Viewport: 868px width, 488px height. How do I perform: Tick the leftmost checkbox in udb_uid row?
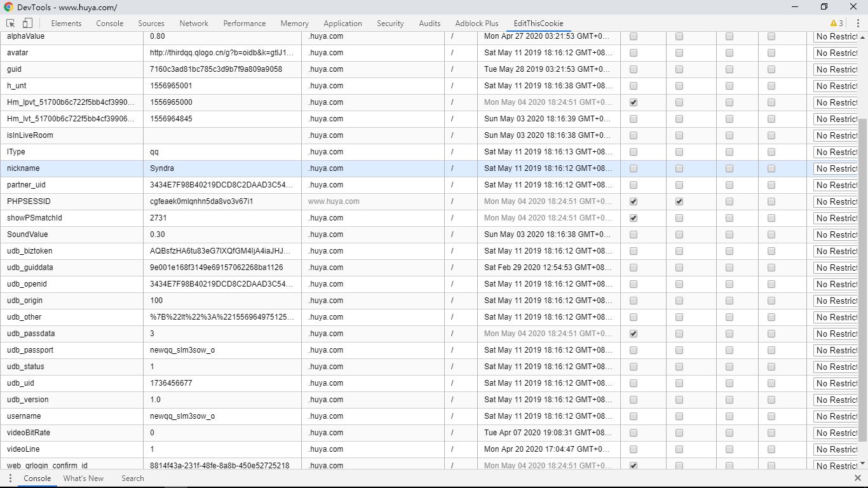[633, 383]
